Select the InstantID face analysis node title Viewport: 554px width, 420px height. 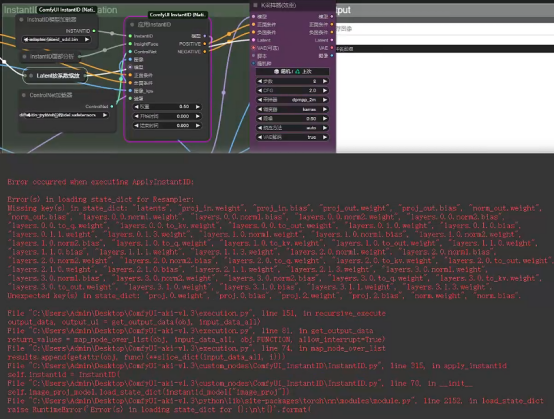point(52,57)
